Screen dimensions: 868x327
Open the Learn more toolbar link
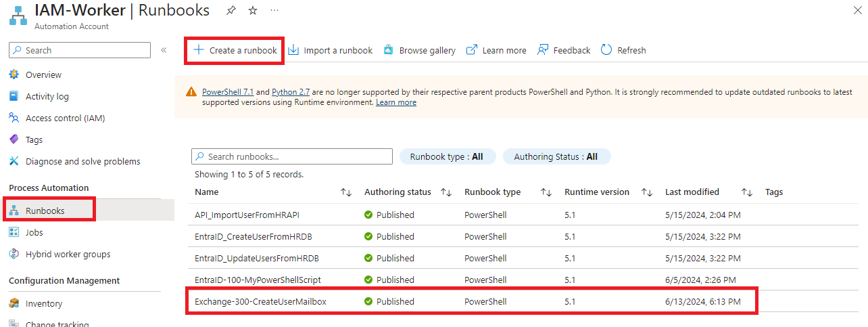click(x=496, y=50)
